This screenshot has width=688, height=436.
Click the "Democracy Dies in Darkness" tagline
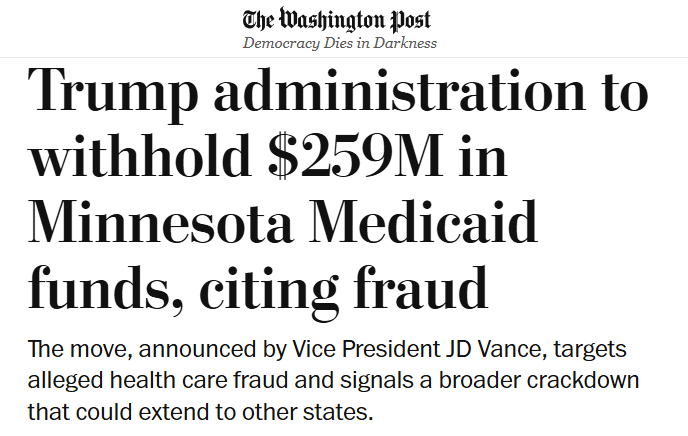340,43
